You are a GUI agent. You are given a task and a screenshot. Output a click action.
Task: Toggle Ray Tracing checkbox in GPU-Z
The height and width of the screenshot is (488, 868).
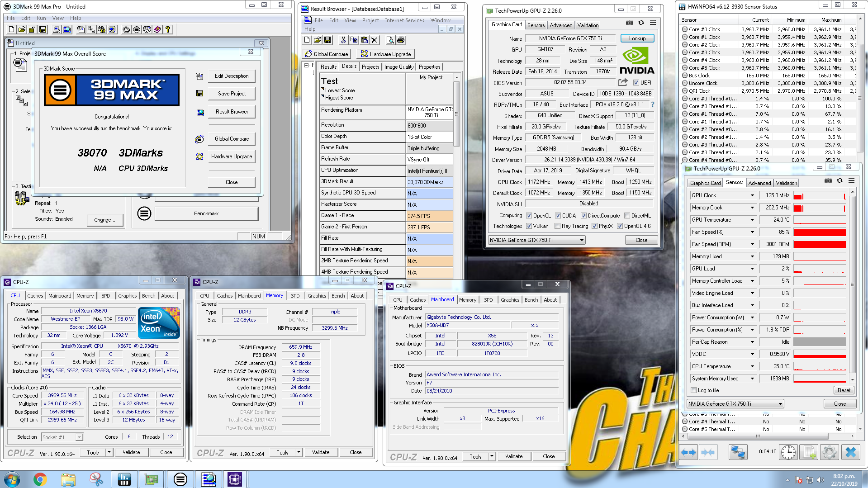(x=557, y=226)
